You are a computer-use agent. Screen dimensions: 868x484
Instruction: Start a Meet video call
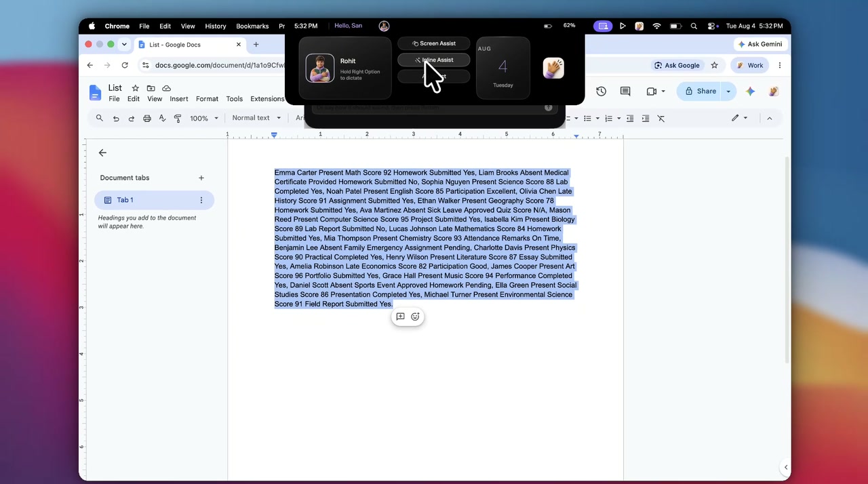(x=652, y=92)
